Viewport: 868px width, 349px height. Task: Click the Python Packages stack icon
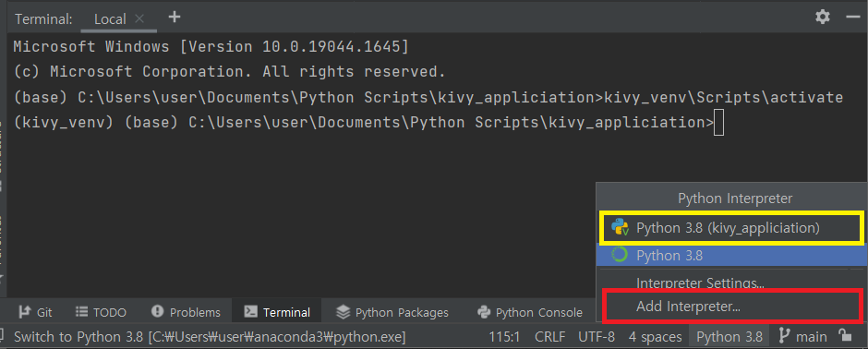pos(344,312)
